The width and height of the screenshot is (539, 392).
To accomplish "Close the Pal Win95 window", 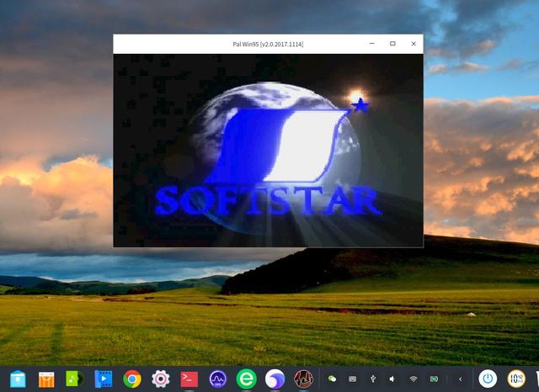I will [x=414, y=44].
